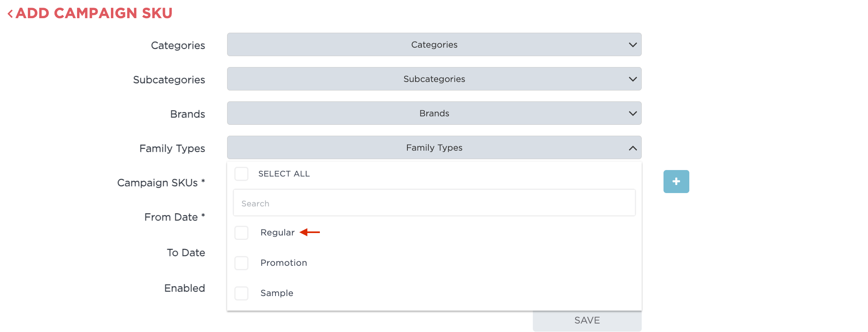868x332 pixels.
Task: Check the Promotion checkbox
Action: click(x=242, y=263)
